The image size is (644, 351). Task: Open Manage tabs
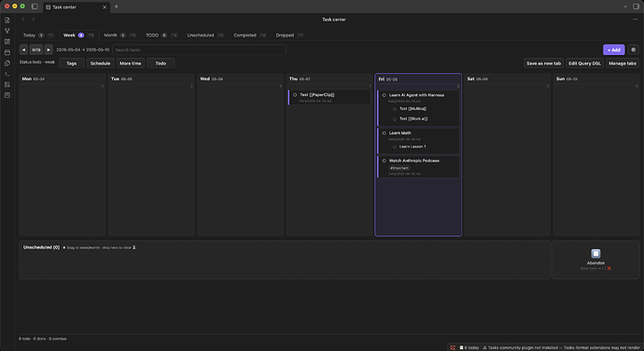[x=623, y=63]
